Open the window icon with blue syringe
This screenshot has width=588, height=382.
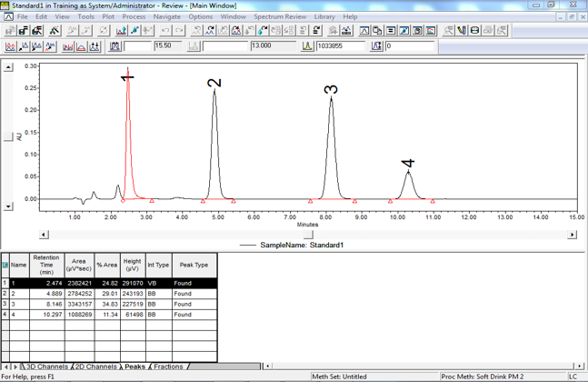tap(404, 30)
